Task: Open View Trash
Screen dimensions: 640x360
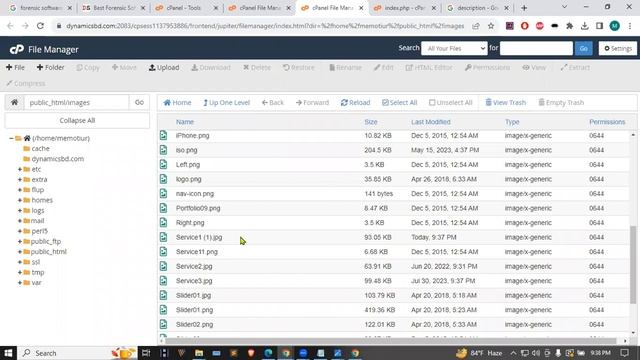Action: 505,102
